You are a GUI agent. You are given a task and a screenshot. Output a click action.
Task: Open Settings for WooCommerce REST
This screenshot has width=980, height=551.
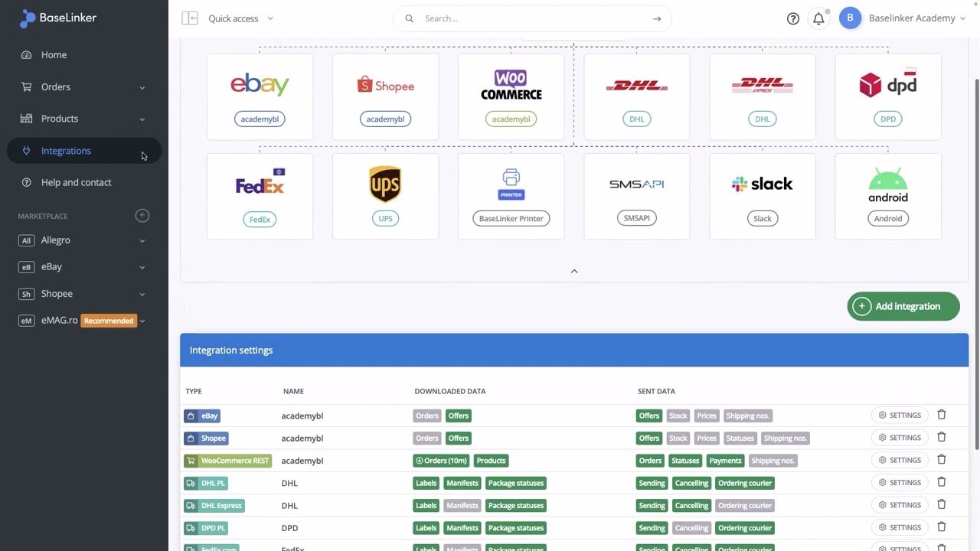coord(900,460)
